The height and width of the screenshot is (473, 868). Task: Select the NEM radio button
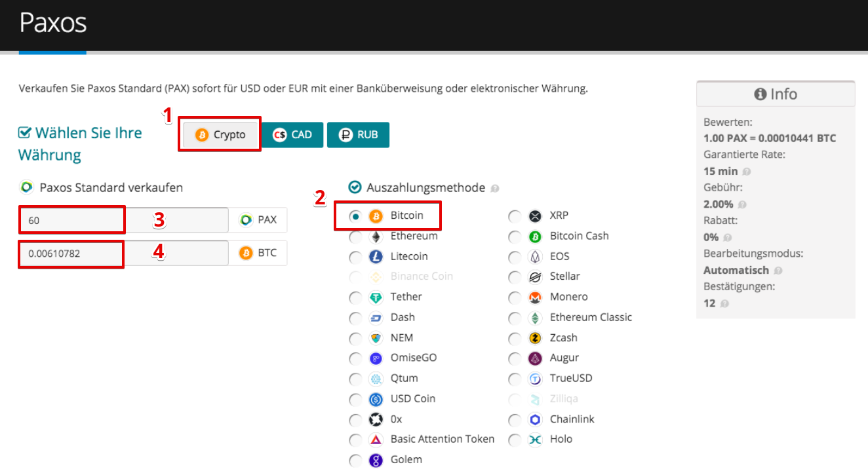point(355,338)
